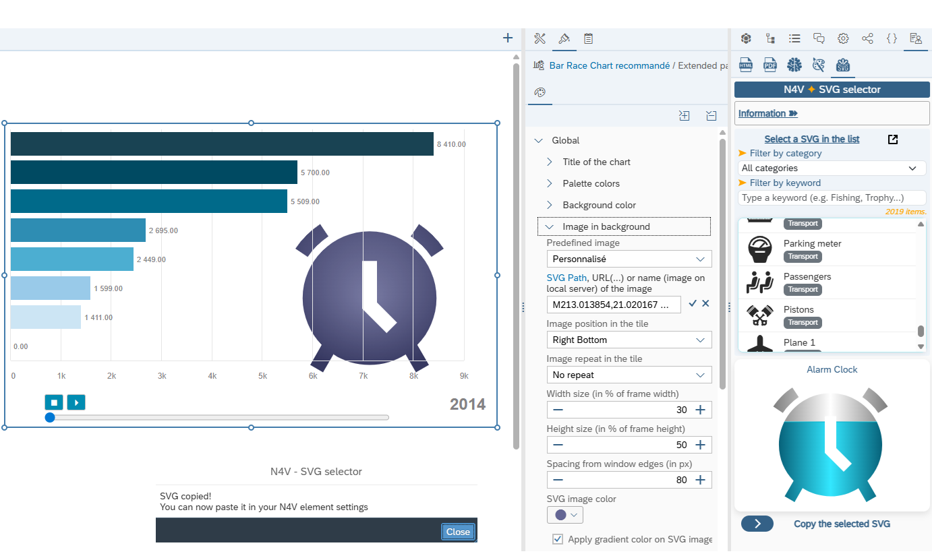
Task: Toggle Apply gradient color on SVG image
Action: (557, 539)
